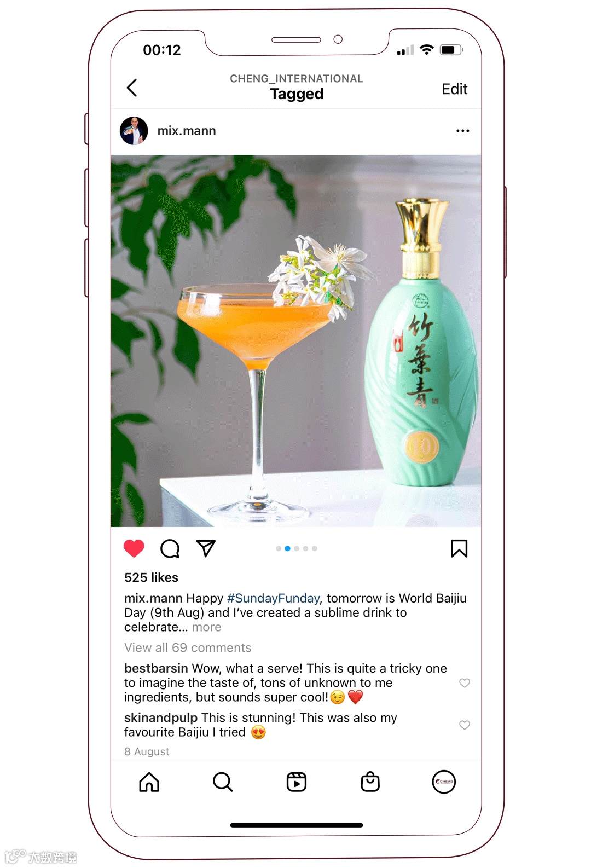This screenshot has height=868, width=591.
Task: Like the bestbarsin comment heart
Action: tap(465, 682)
